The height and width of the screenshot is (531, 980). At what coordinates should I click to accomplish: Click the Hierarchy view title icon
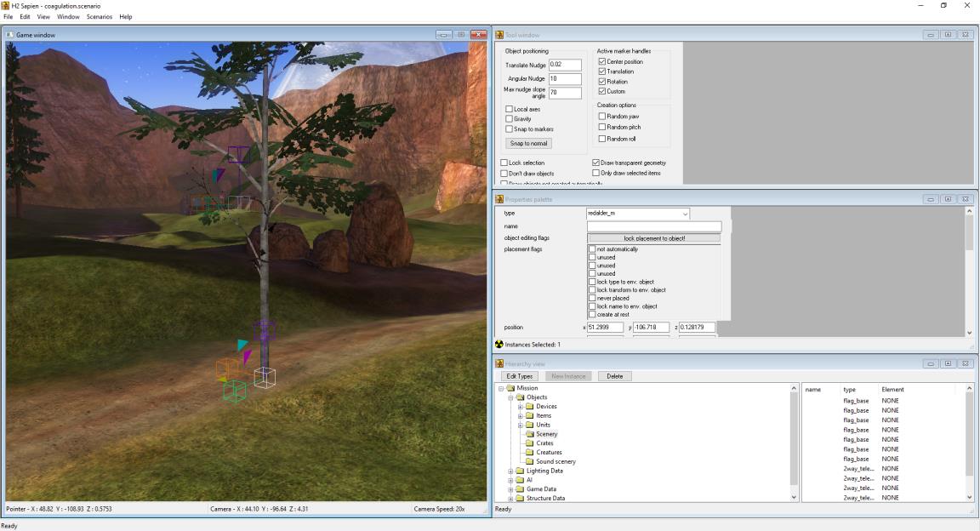pyautogui.click(x=499, y=364)
